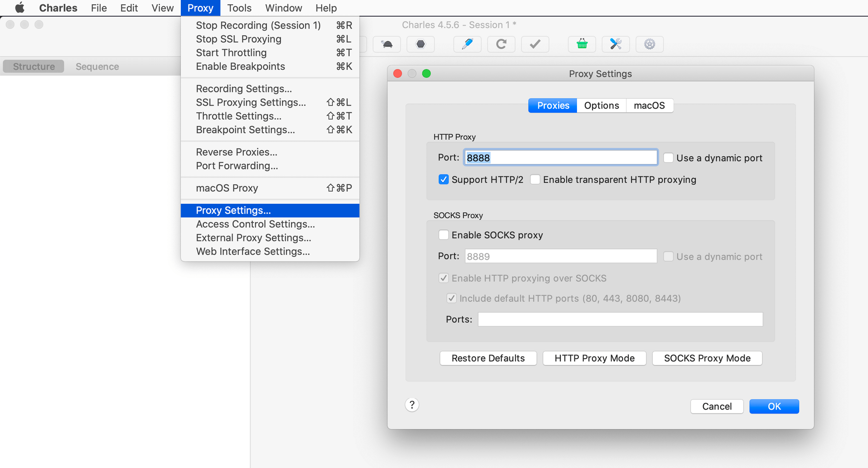Screen dimensions: 868x468
Task: Switch to the Options tab
Action: click(x=601, y=106)
